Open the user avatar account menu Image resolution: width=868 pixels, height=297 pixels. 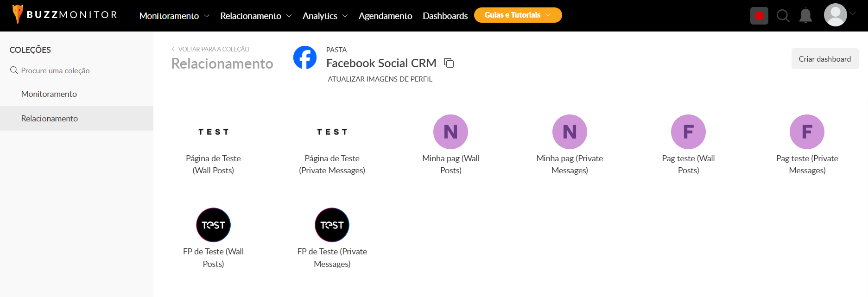[x=836, y=15]
